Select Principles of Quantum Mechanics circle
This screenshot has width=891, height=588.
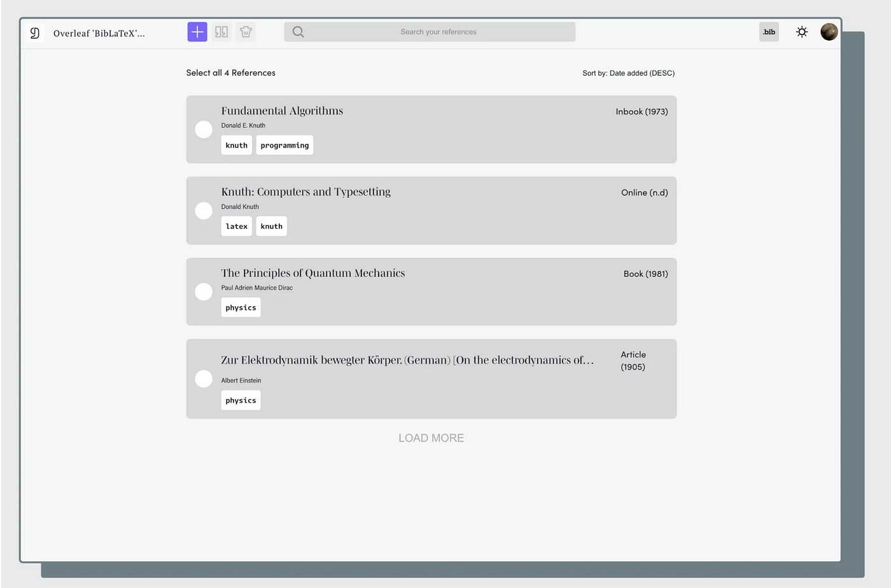(204, 291)
